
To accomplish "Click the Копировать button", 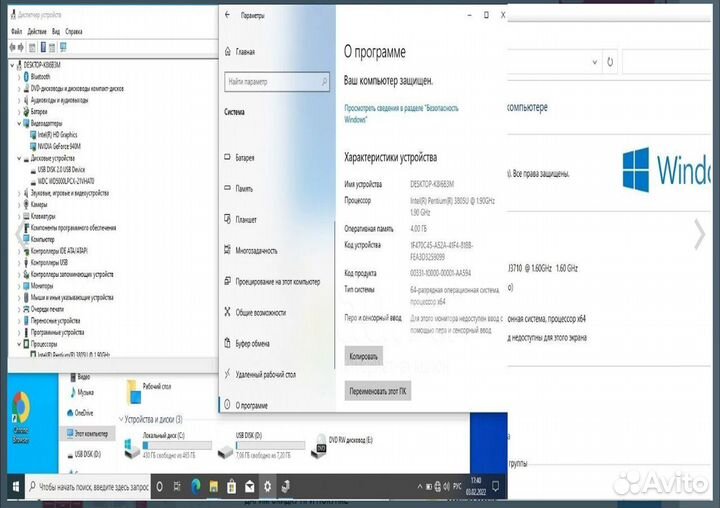I will (363, 356).
